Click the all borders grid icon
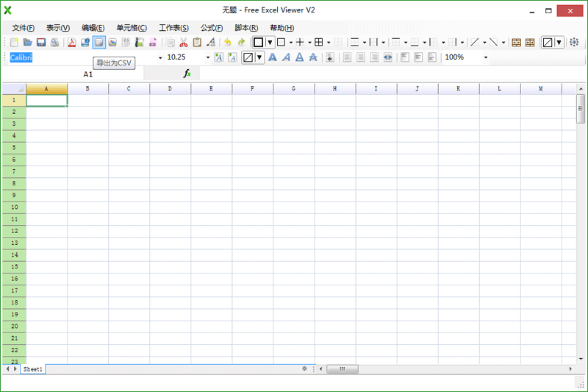 click(x=319, y=43)
